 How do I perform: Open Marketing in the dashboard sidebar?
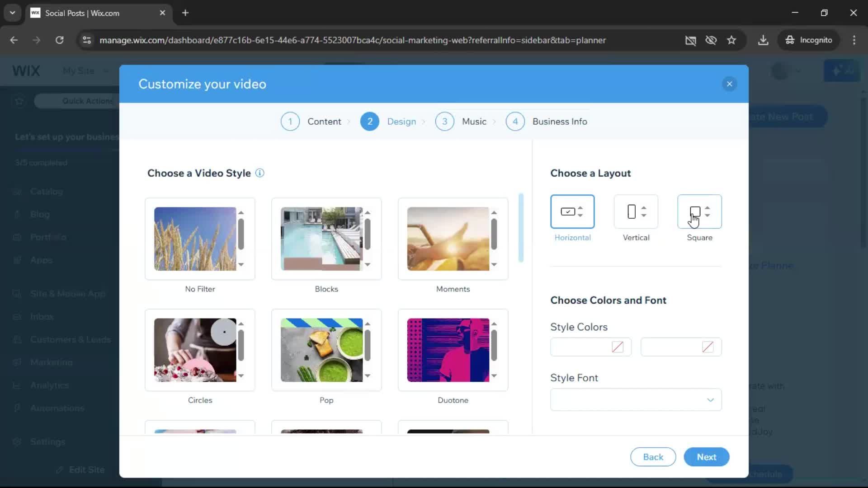pos(52,362)
